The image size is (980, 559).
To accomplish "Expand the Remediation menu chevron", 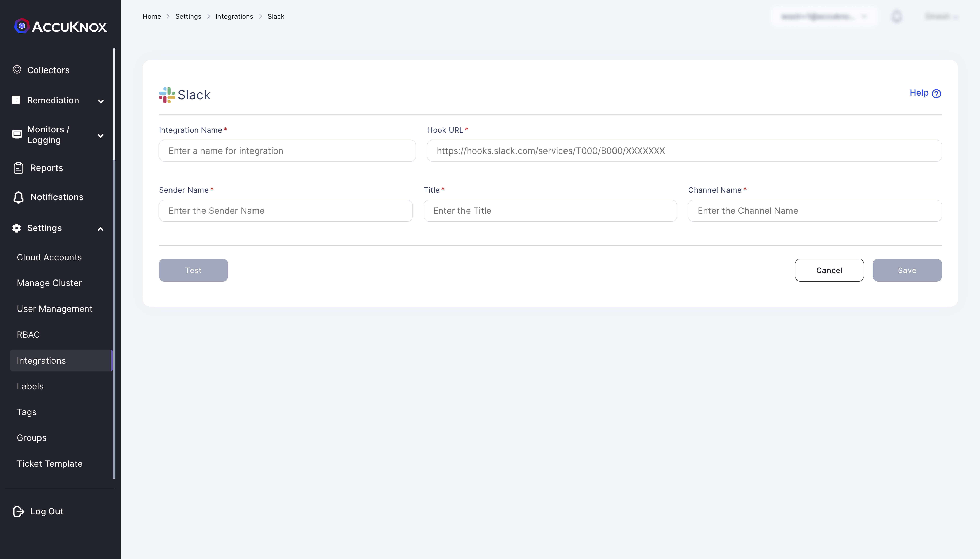I will pos(101,101).
